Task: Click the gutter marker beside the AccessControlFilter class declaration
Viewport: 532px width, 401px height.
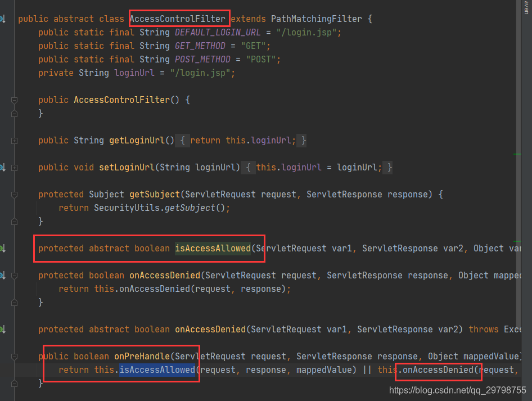Action: click(3, 19)
